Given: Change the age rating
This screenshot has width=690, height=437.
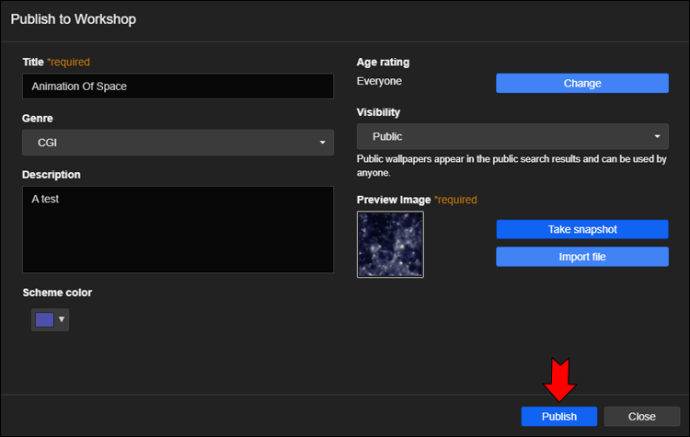Looking at the screenshot, I should coord(582,83).
